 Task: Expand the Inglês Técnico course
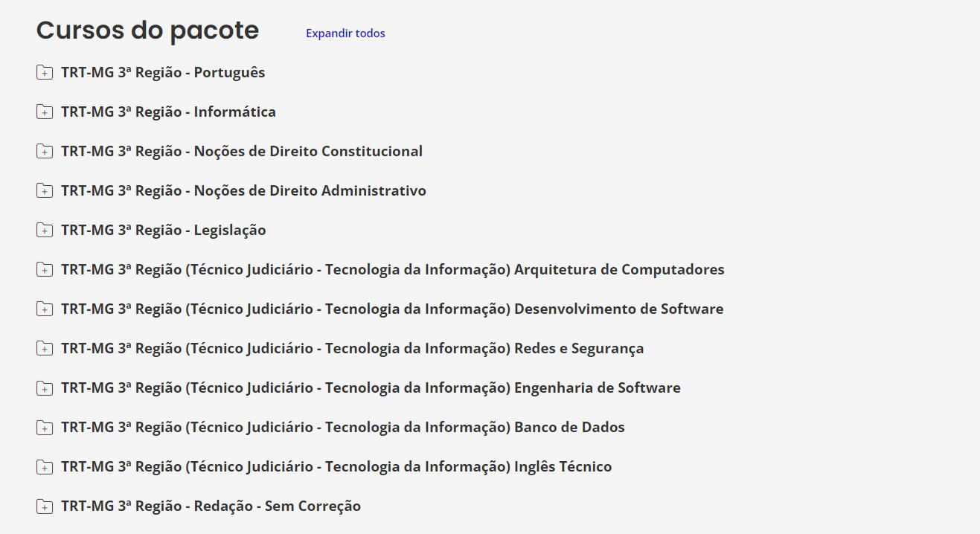(336, 467)
